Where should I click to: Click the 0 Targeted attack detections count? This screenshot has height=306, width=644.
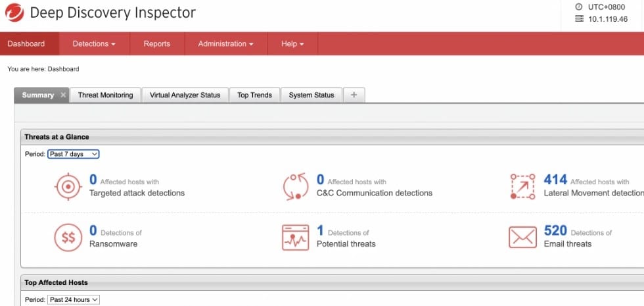point(93,180)
